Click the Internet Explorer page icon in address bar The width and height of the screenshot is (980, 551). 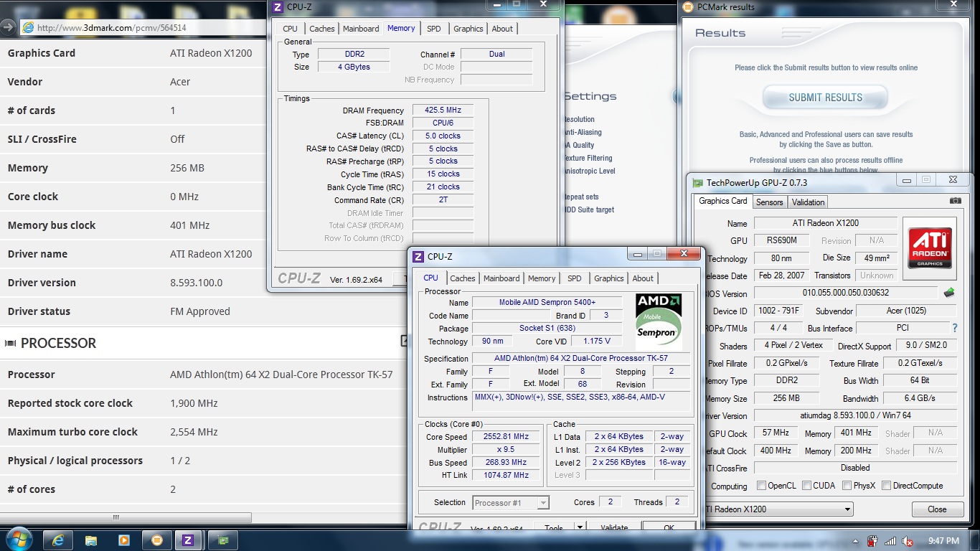coord(28,27)
